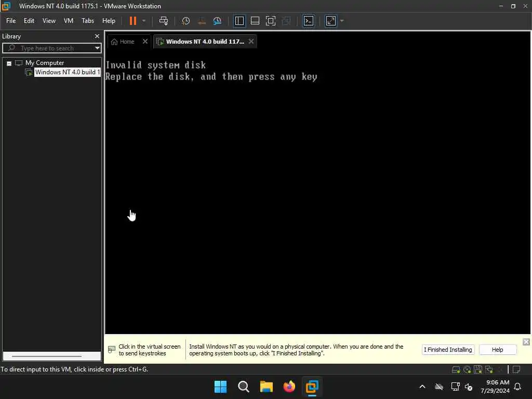Show hidden system tray icons

[x=422, y=387]
